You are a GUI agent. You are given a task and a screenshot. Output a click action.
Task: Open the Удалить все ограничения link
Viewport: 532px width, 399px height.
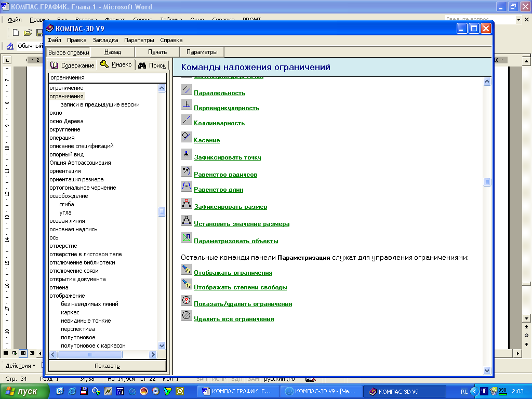pyautogui.click(x=234, y=319)
